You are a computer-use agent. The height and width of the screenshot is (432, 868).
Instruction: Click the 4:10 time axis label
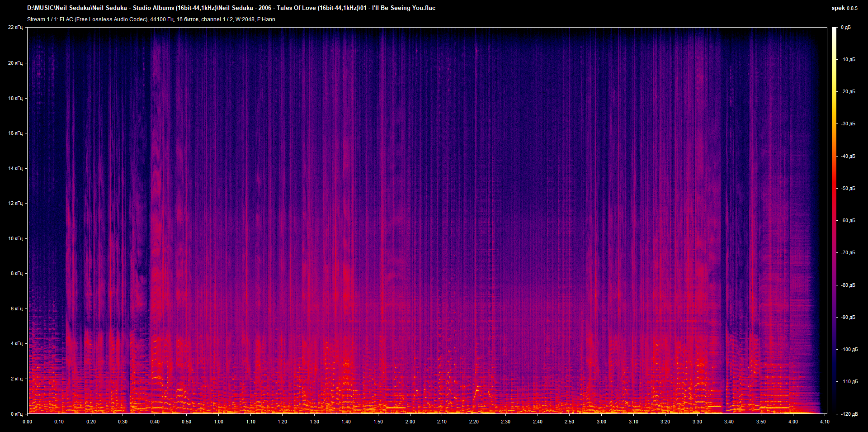825,422
